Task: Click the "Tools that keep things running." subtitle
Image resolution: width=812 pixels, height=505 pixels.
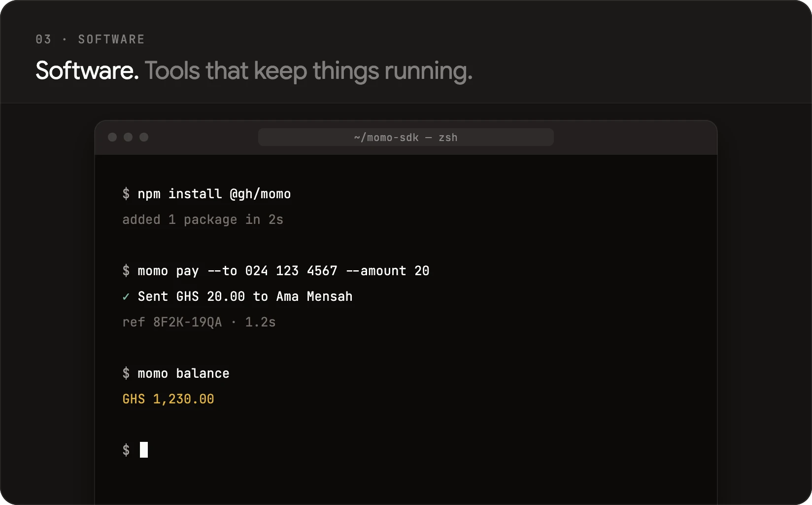Action: [308, 71]
